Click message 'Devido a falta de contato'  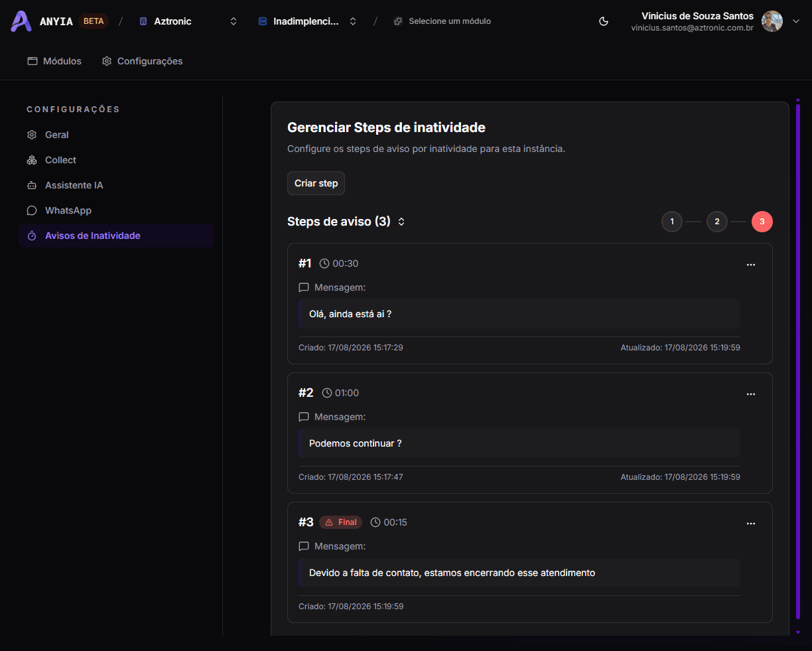[x=452, y=573]
